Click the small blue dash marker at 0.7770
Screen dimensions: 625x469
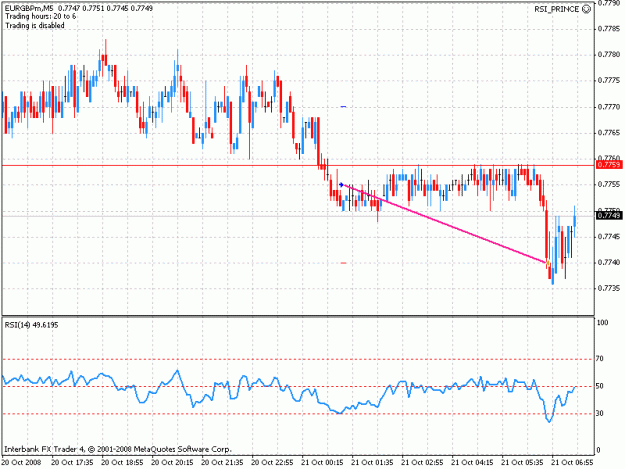344,107
